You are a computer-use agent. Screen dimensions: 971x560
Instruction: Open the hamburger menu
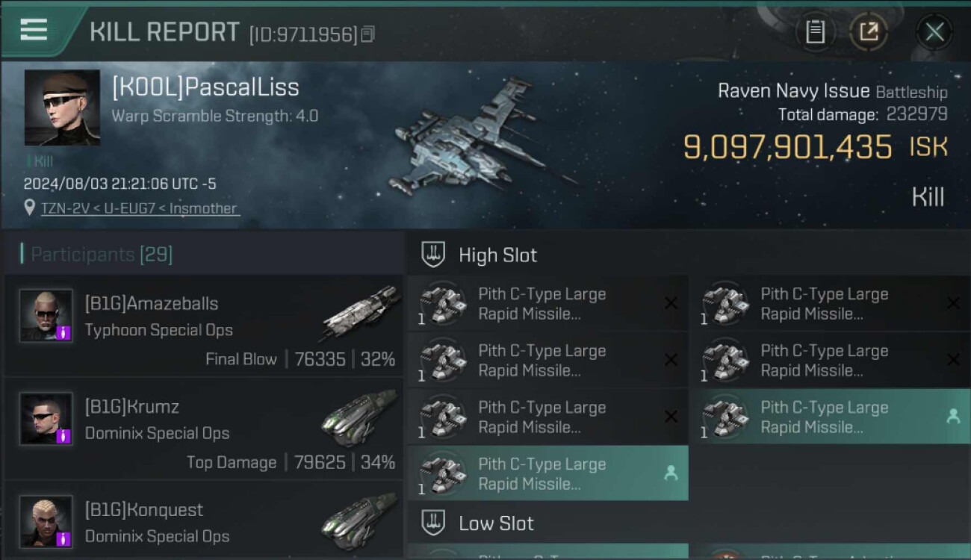34,30
